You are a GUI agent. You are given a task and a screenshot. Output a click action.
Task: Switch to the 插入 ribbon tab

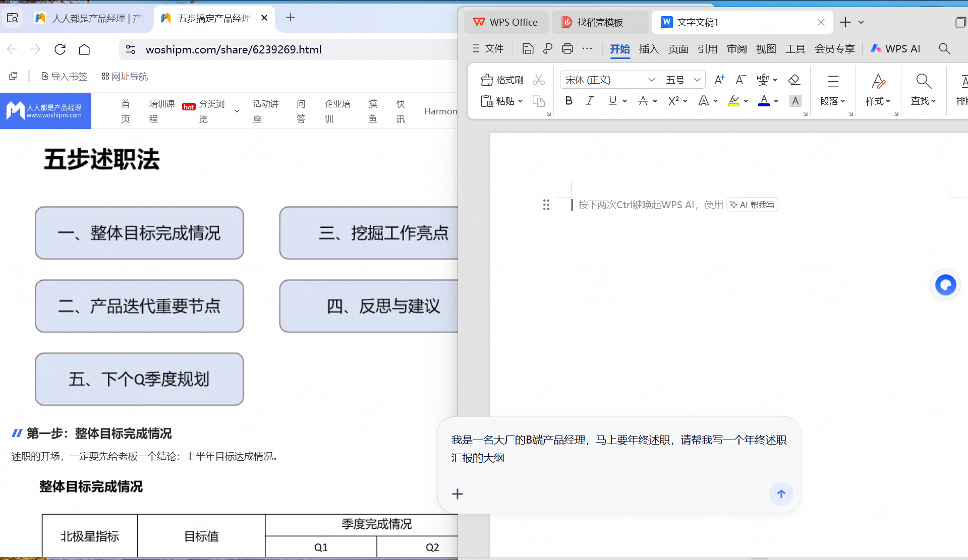pyautogui.click(x=649, y=49)
